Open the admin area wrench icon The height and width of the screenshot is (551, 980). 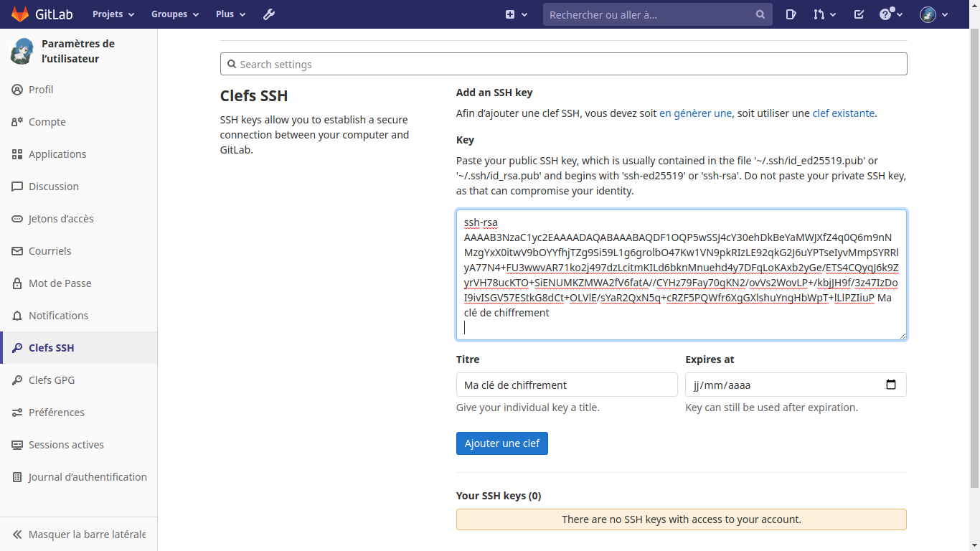click(269, 14)
